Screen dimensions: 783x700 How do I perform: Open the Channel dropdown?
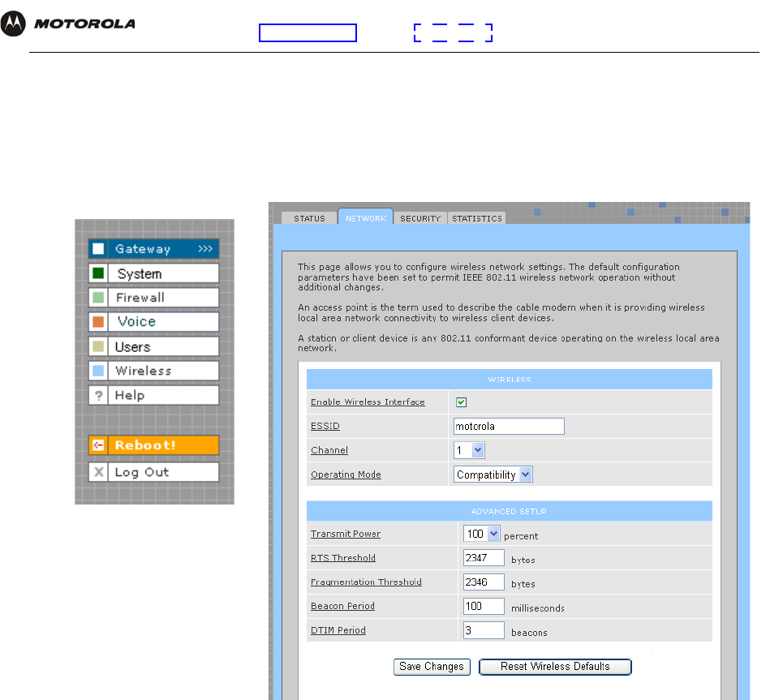pyautogui.click(x=469, y=450)
